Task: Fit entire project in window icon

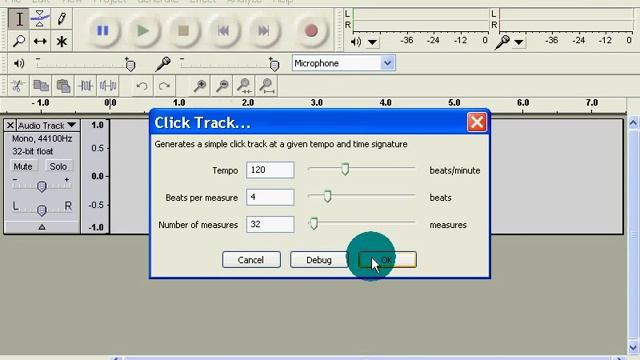Action: tap(267, 86)
